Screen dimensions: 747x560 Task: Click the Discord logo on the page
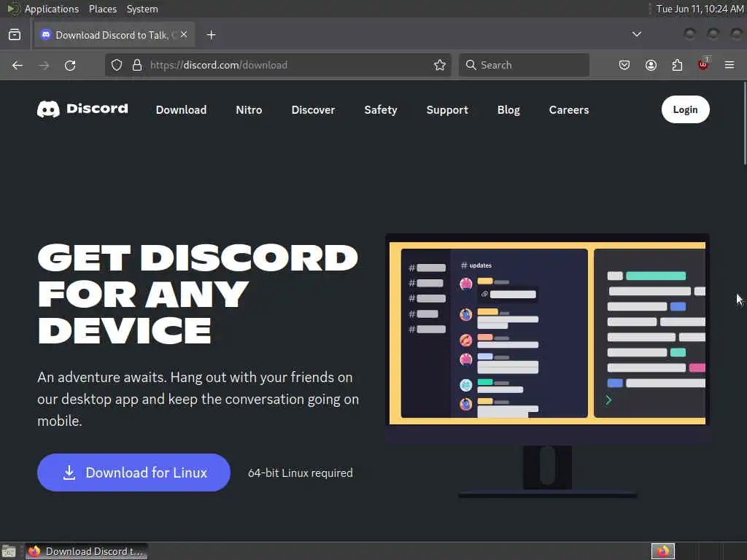click(x=82, y=109)
